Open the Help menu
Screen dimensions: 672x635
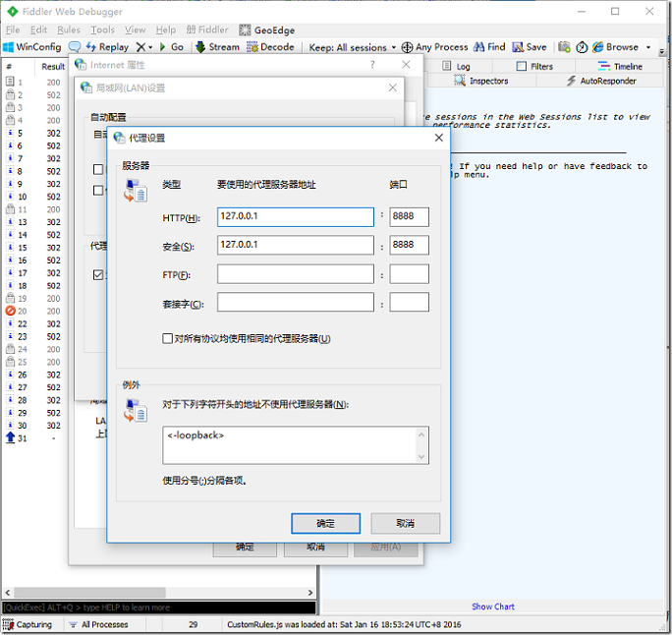tap(165, 29)
